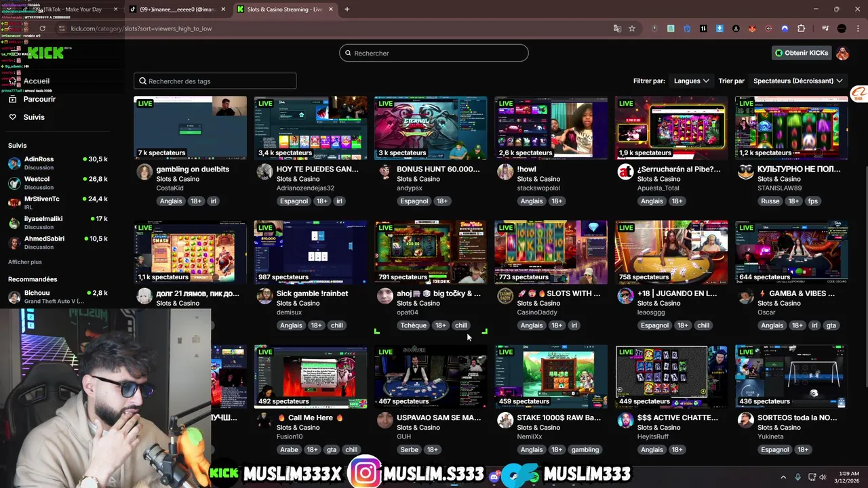Open the AhmedSabiri followed channel
The height and width of the screenshot is (488, 868).
tap(58, 242)
